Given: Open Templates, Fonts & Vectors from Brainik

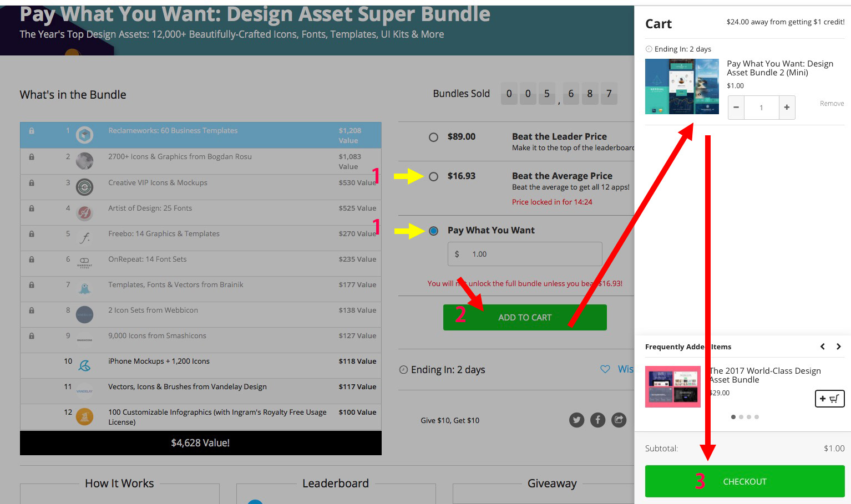Looking at the screenshot, I should 176,285.
